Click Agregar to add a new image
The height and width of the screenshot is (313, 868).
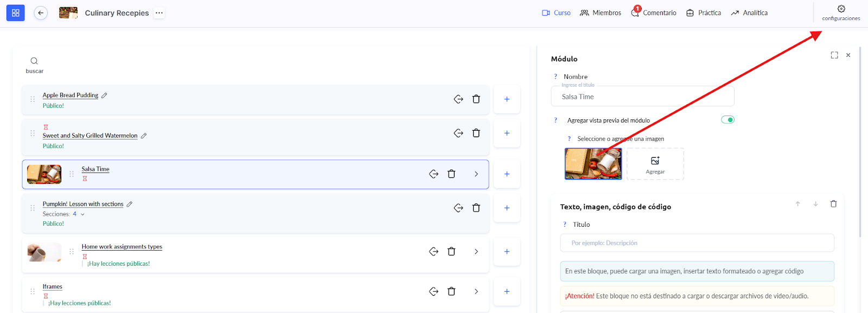[655, 164]
